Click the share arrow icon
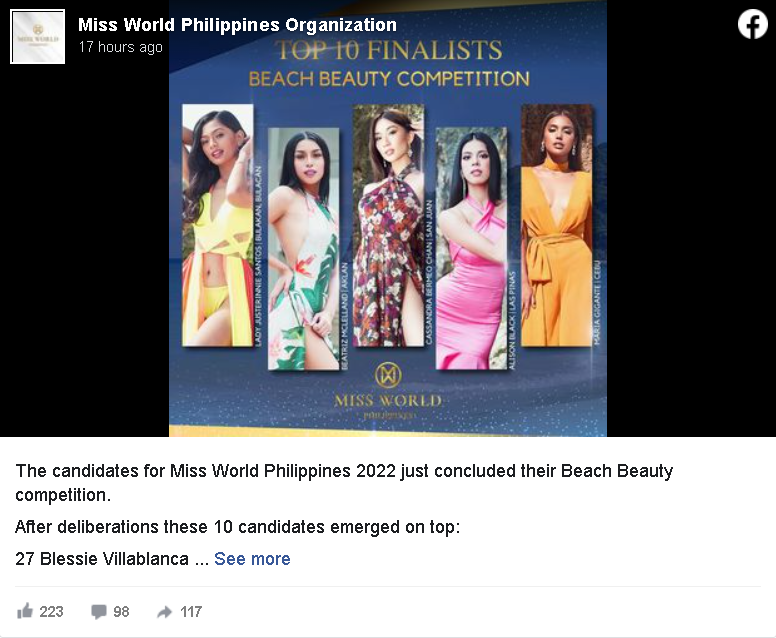The height and width of the screenshot is (638, 776). pyautogui.click(x=164, y=612)
